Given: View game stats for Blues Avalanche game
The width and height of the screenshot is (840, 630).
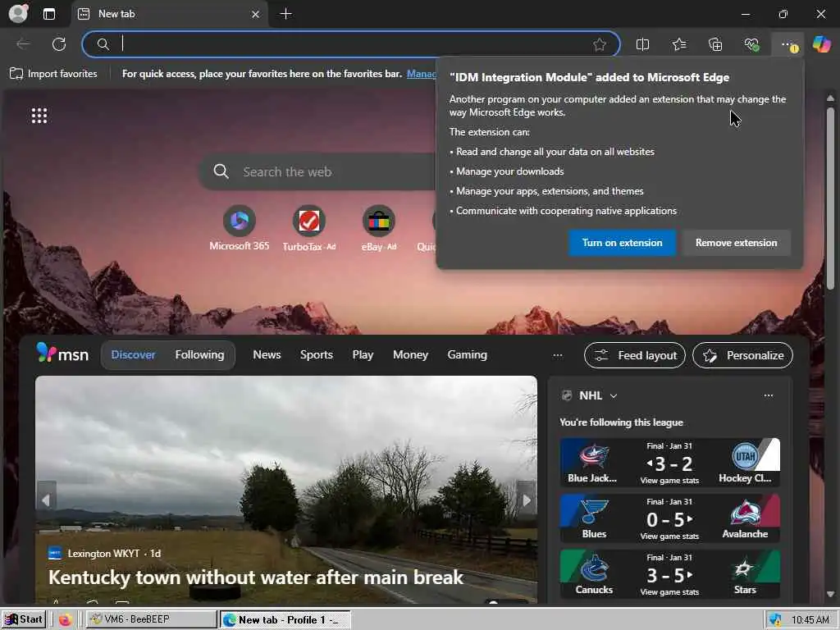Looking at the screenshot, I should tap(669, 536).
